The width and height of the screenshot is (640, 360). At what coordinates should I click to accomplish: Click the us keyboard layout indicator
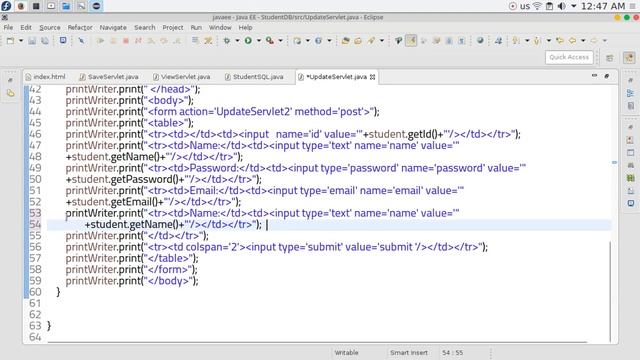click(x=525, y=6)
